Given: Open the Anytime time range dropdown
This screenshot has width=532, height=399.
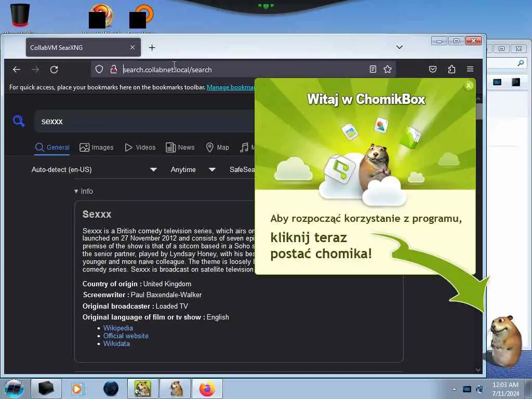Looking at the screenshot, I should coord(193,170).
